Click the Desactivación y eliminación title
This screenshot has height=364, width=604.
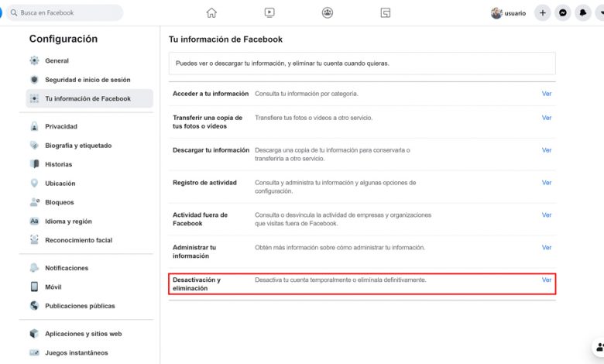[x=197, y=284]
